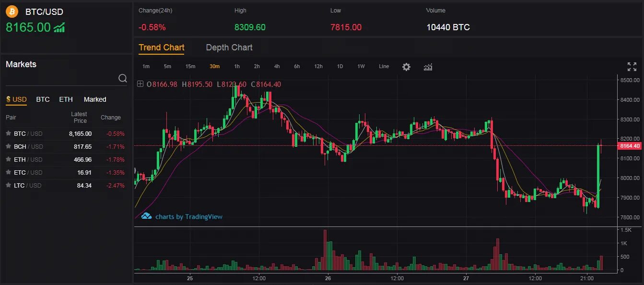
Task: Toggle the favorite star for ETH/USD
Action: (x=8, y=159)
